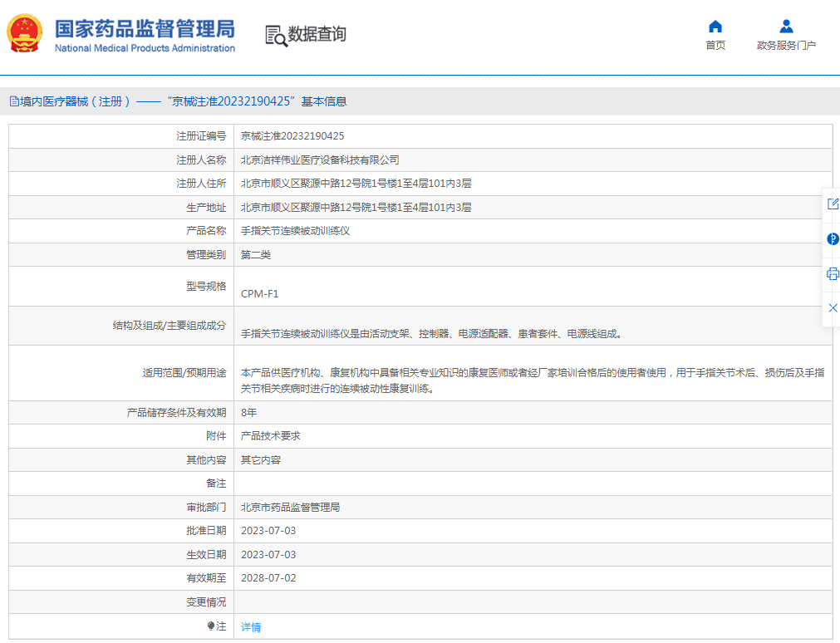This screenshot has height=643, width=840.
Task: Open 政务服务门户 user icon
Action: (787, 27)
